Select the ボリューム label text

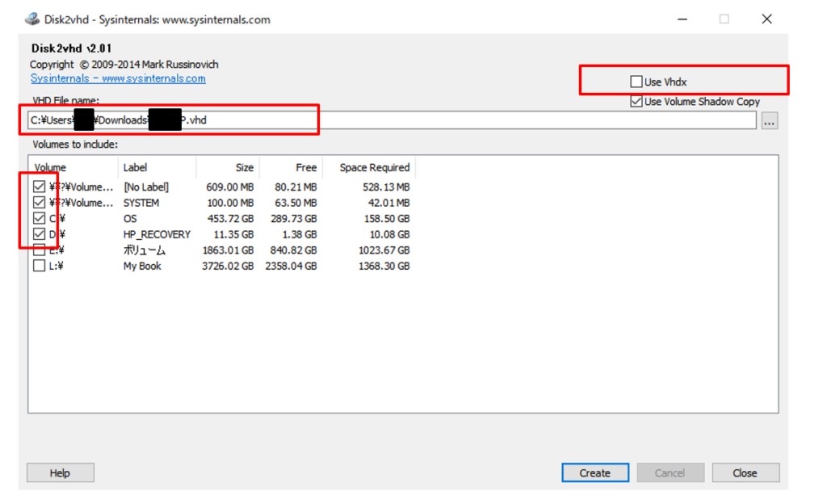[145, 250]
